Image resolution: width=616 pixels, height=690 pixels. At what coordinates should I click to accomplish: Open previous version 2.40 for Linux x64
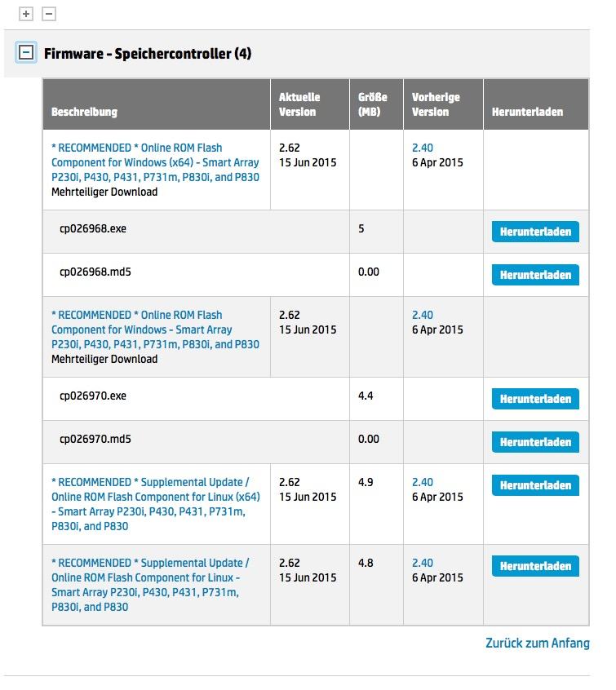click(423, 482)
